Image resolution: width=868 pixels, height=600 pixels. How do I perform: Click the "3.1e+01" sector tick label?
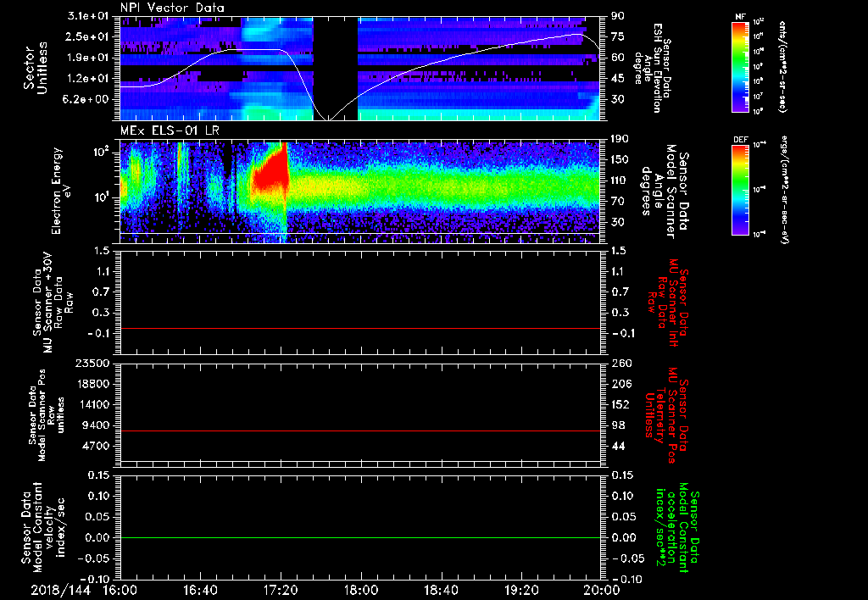tap(88, 16)
